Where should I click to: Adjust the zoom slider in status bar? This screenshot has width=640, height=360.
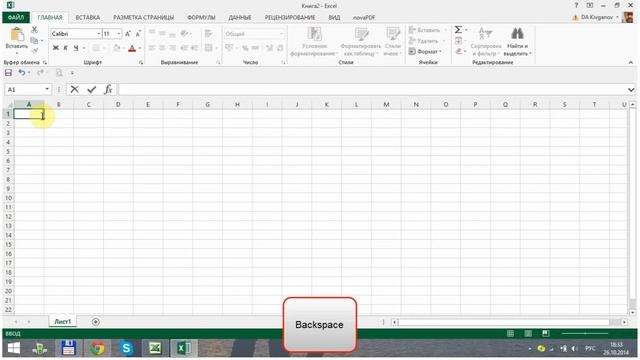pos(585,333)
